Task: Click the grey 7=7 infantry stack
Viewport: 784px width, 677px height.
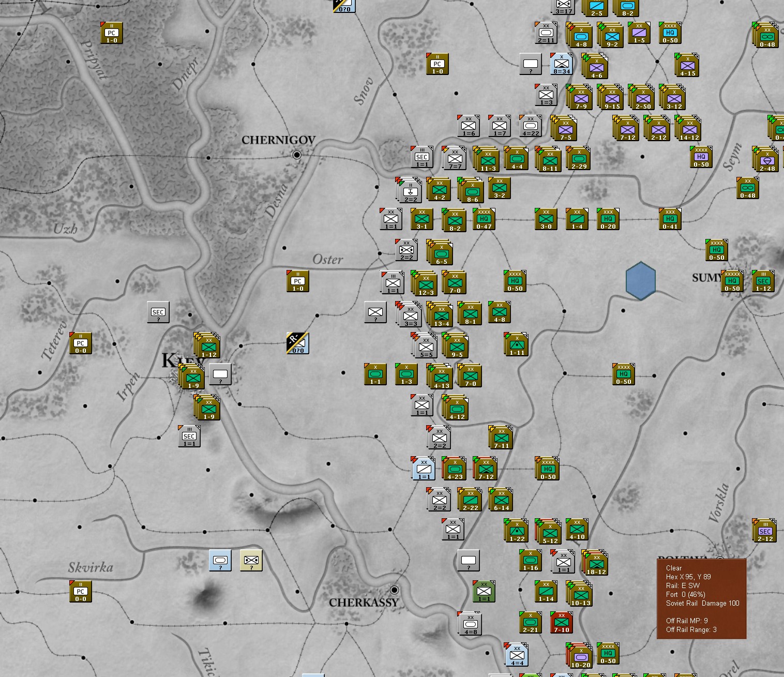Action: click(455, 159)
